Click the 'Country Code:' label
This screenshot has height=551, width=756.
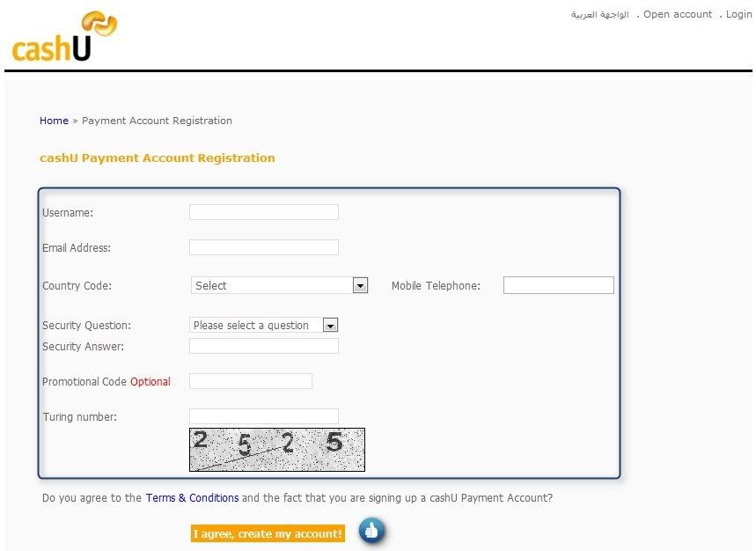[77, 286]
